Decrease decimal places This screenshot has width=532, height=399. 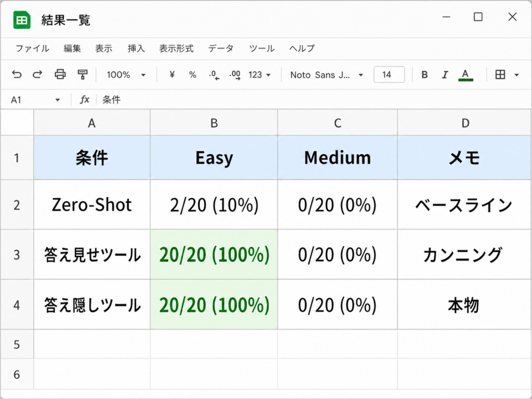(x=214, y=75)
